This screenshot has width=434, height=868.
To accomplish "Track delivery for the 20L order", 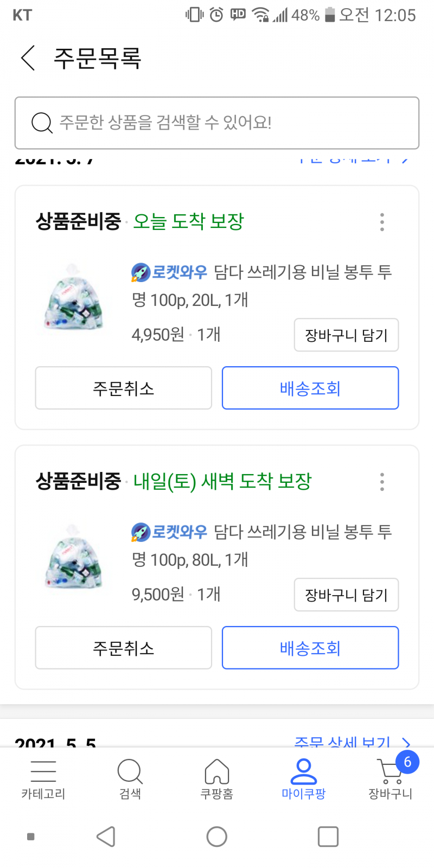I will [310, 388].
